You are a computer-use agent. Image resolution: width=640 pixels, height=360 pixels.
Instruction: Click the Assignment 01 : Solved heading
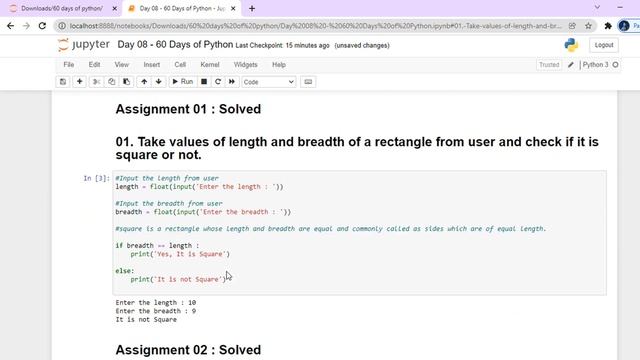(x=188, y=109)
